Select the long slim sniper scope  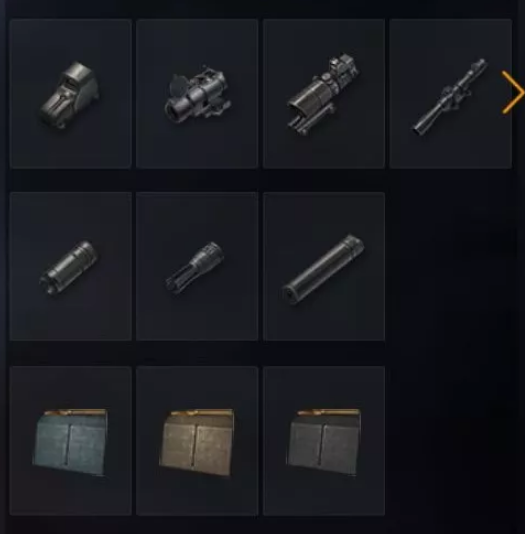[450, 94]
